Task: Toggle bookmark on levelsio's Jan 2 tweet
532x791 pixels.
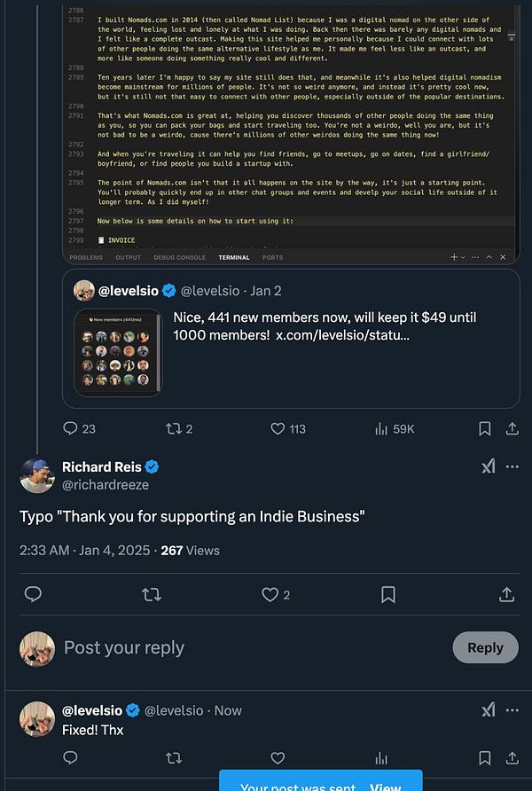Action: pyautogui.click(x=485, y=428)
